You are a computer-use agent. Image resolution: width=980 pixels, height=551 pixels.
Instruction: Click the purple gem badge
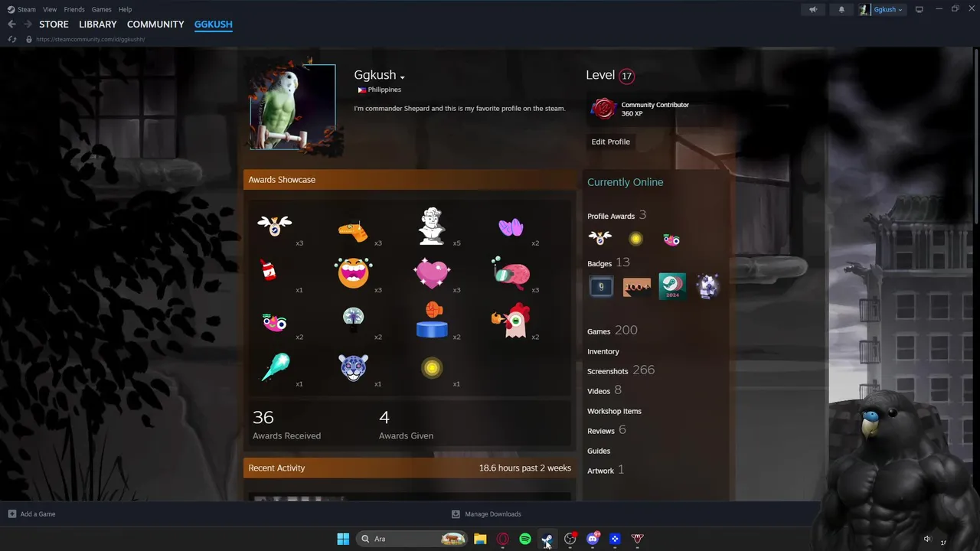coord(707,287)
